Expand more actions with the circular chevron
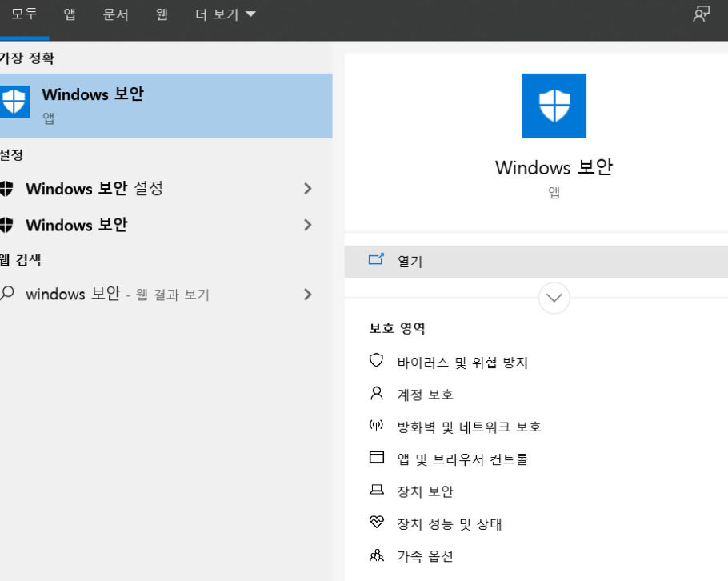Image resolution: width=728 pixels, height=581 pixels. coord(554,298)
